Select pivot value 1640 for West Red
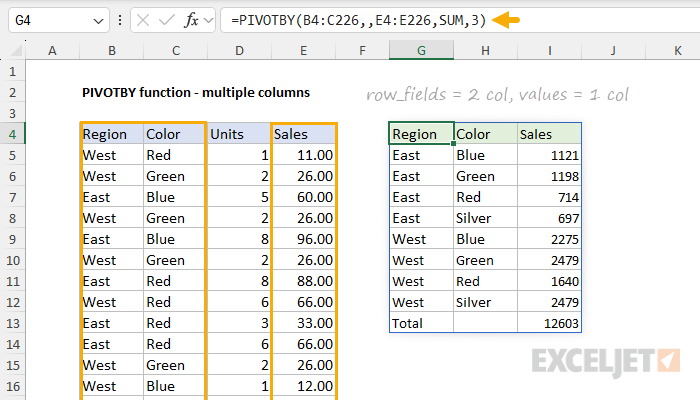 (x=550, y=281)
